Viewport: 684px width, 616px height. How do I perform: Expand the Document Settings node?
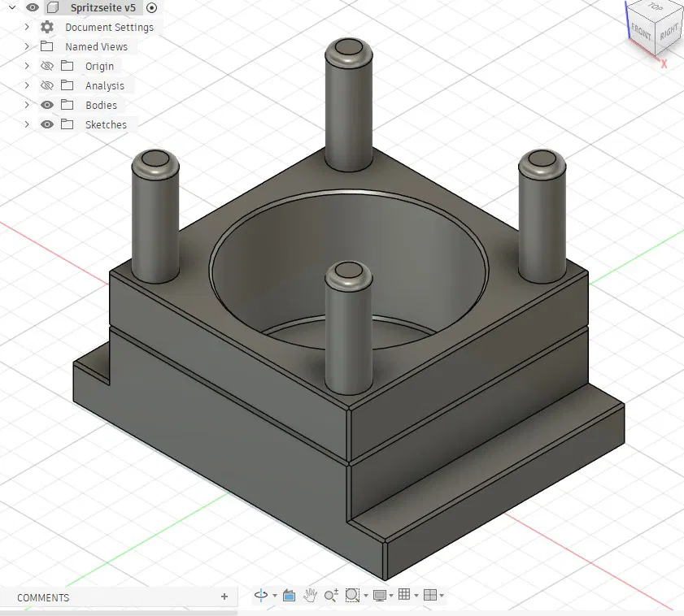coord(27,27)
